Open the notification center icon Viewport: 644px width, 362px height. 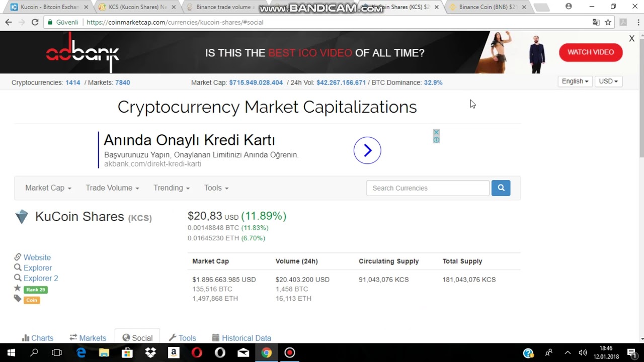coord(631,352)
